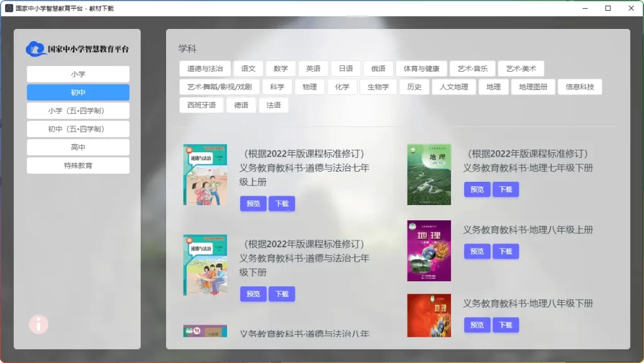The width and height of the screenshot is (644, 363).
Task: Select the 俄语 subject
Action: click(378, 69)
